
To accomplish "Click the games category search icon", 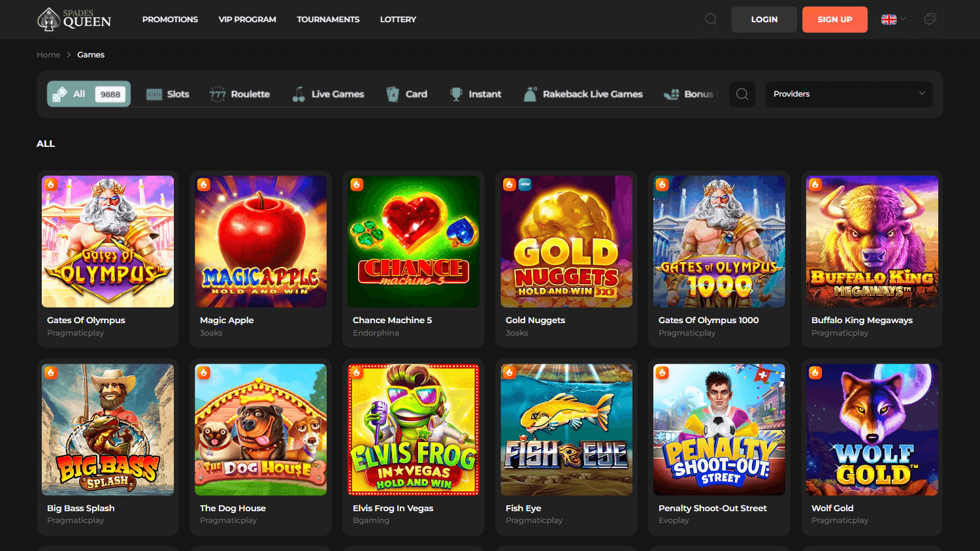I will point(742,94).
